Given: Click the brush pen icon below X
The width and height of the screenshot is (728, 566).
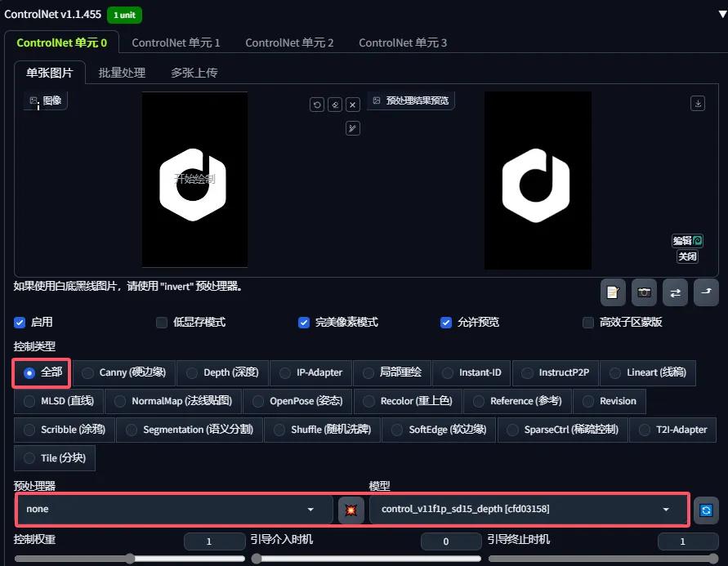Looking at the screenshot, I should 353,127.
